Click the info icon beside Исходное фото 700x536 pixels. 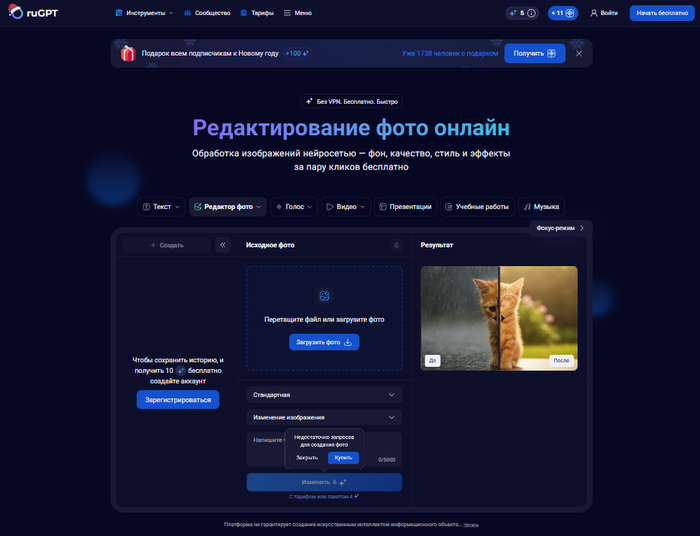(396, 245)
